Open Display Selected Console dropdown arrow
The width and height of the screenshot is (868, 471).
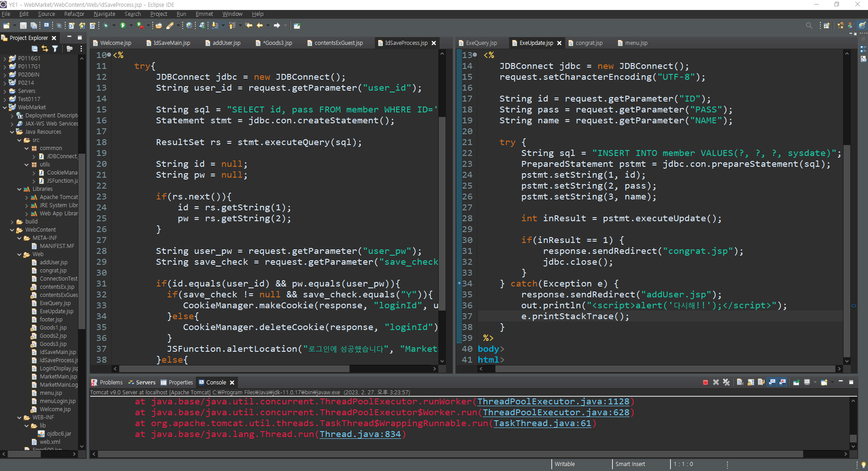pos(815,383)
